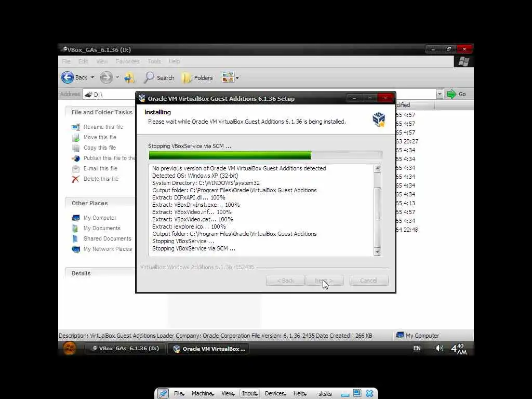Open the Tools menu in Explorer
532x399 pixels.
click(154, 61)
